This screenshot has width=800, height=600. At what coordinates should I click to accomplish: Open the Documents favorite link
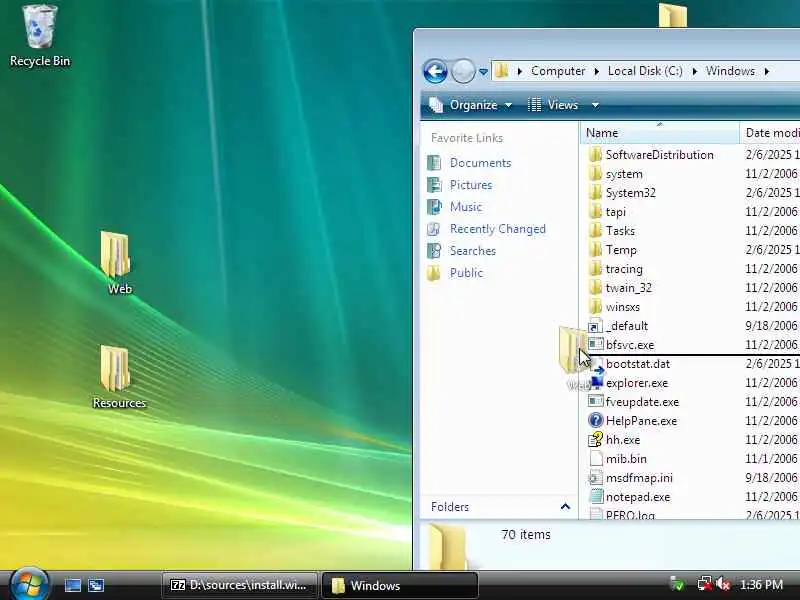(x=480, y=163)
